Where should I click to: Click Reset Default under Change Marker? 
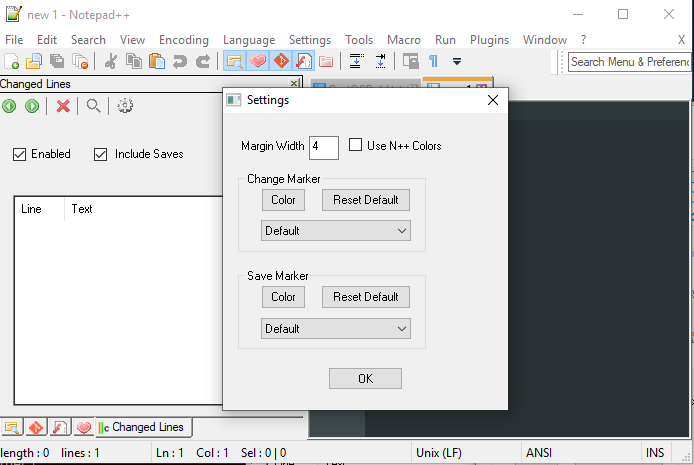(366, 200)
